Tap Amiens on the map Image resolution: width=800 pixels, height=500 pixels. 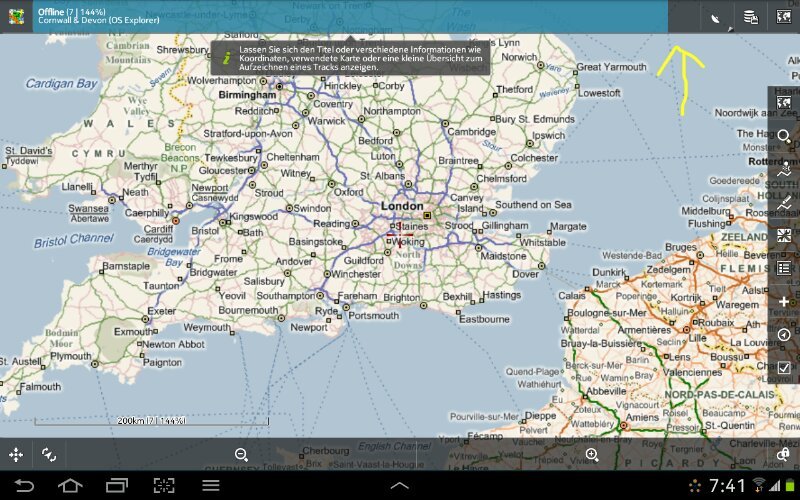coord(642,417)
